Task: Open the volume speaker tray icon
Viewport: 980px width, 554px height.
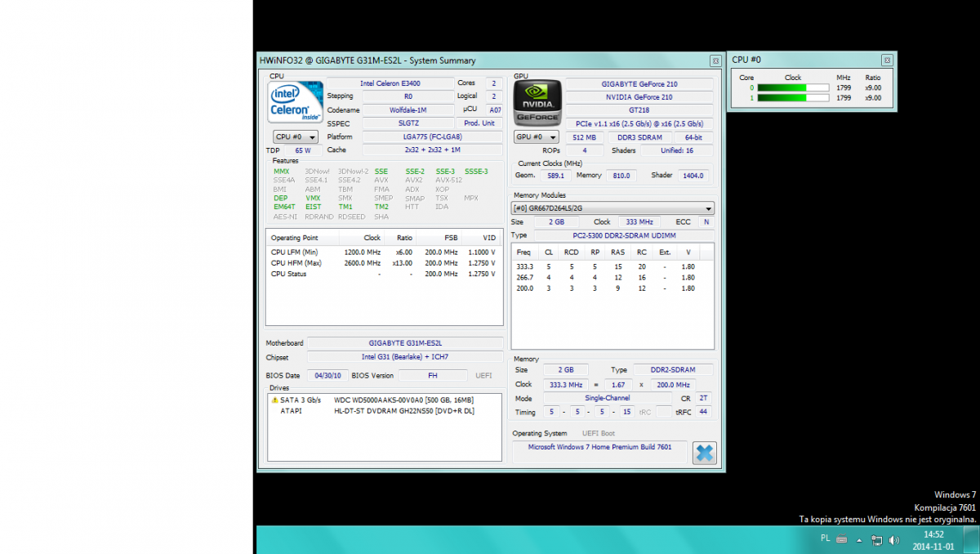Action: click(895, 540)
